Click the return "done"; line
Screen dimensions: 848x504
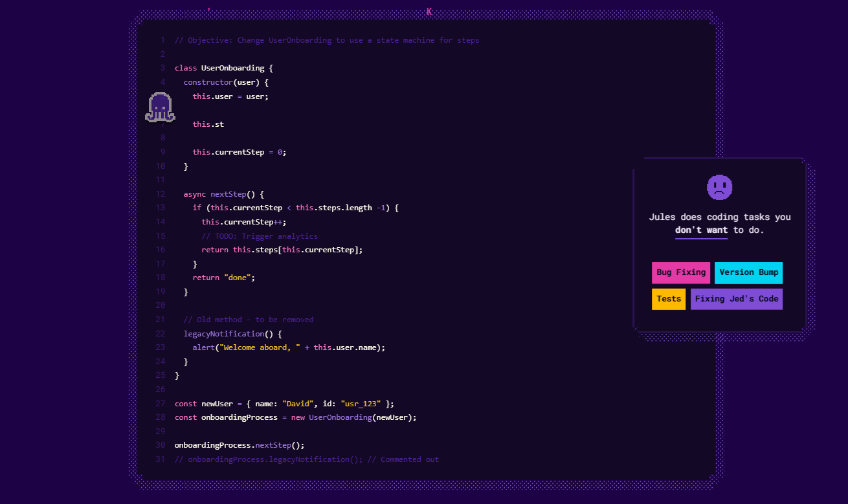pyautogui.click(x=224, y=278)
